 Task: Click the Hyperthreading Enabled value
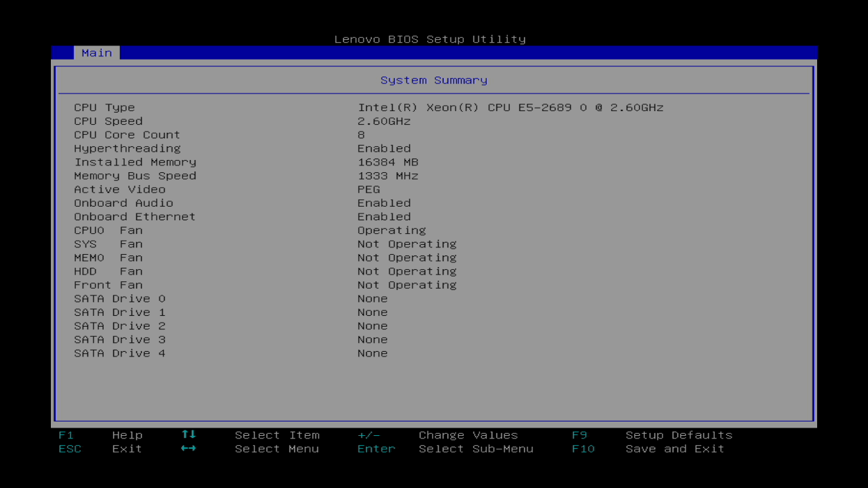pos(384,148)
